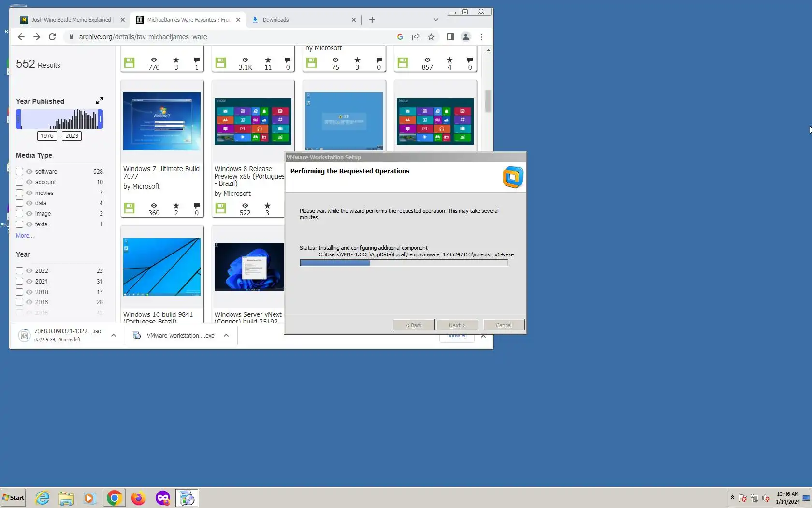Check the 2016 year filter box
The width and height of the screenshot is (812, 508).
(x=19, y=302)
